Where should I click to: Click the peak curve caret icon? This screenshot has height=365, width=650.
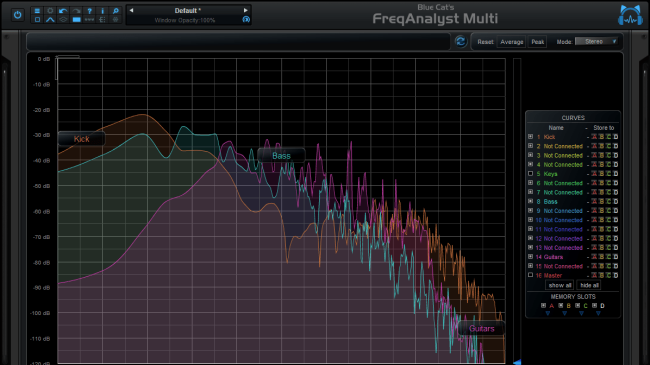(x=50, y=19)
